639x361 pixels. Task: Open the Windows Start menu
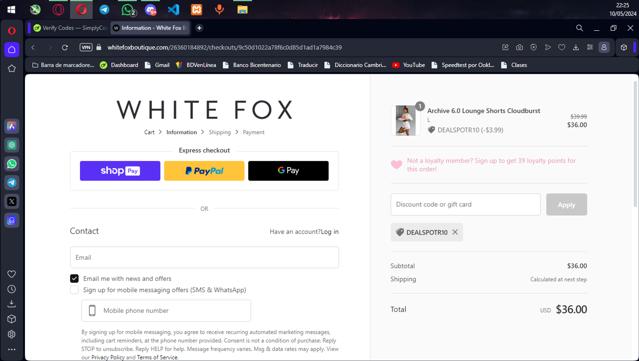coord(11,9)
